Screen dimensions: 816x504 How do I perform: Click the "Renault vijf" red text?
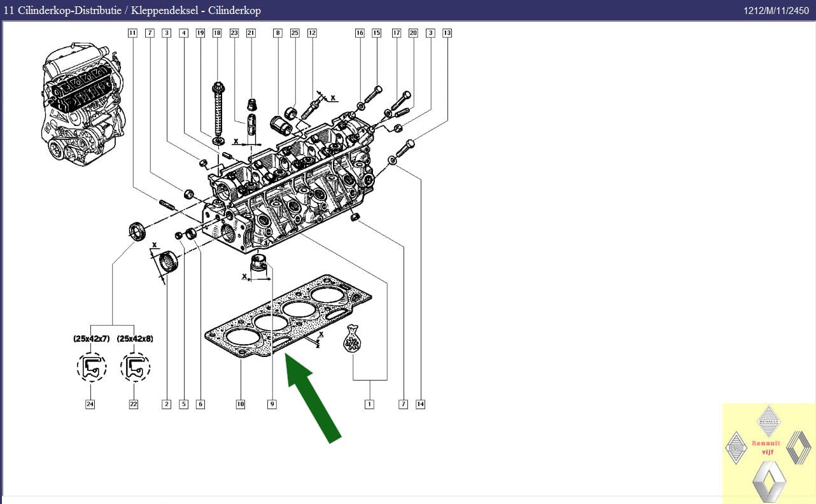click(766, 447)
